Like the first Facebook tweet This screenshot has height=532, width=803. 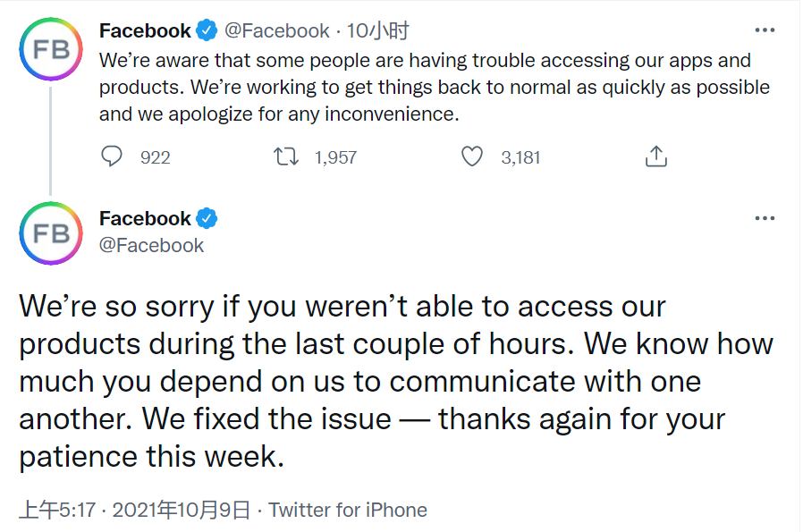(471, 156)
